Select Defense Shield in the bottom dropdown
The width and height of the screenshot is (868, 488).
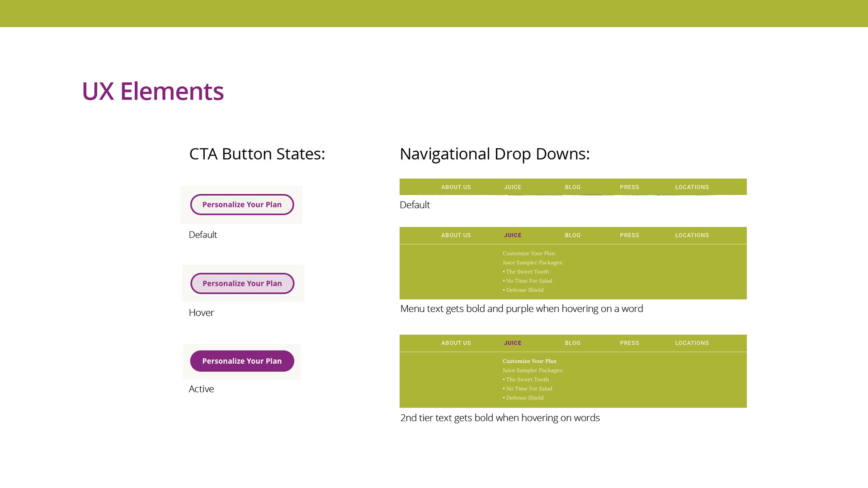524,398
